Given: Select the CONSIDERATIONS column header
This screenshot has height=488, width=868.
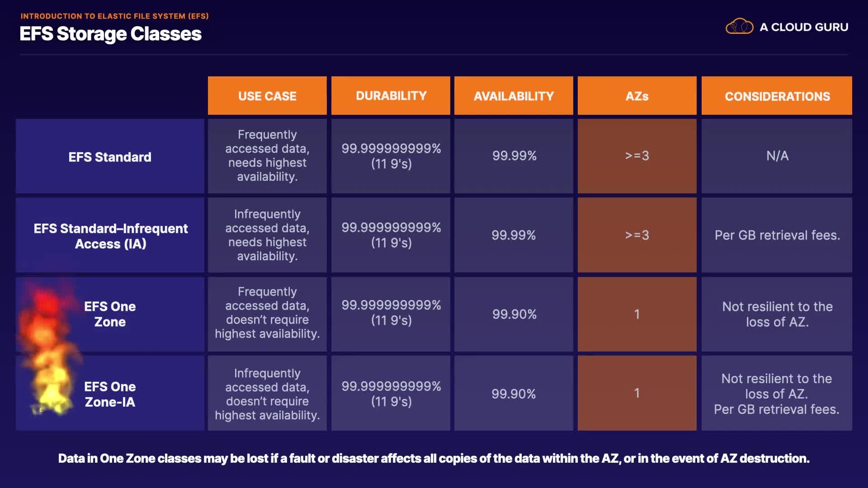Looking at the screenshot, I should tap(777, 96).
